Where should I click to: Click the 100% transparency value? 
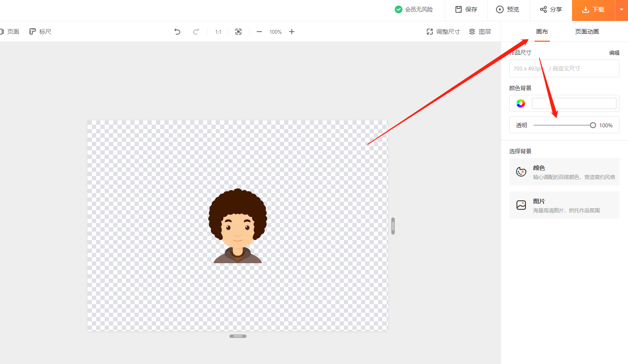[606, 125]
